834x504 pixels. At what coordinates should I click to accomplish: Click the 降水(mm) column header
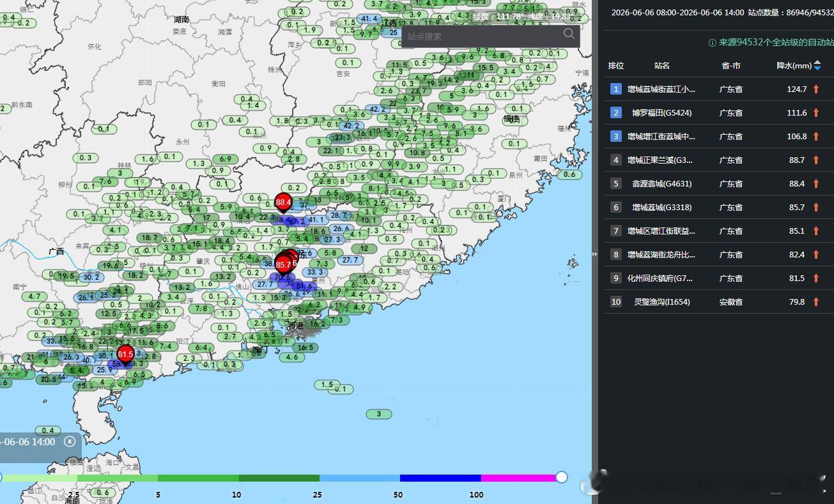pyautogui.click(x=794, y=66)
